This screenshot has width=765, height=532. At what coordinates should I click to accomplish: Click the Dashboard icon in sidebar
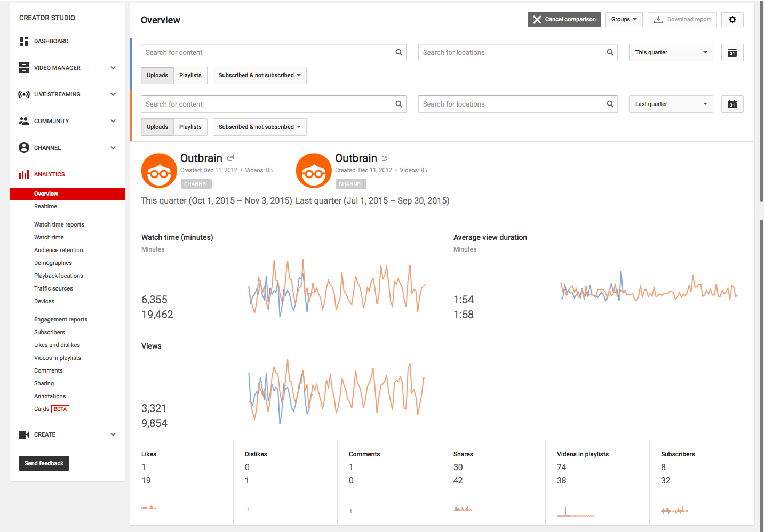(x=24, y=41)
